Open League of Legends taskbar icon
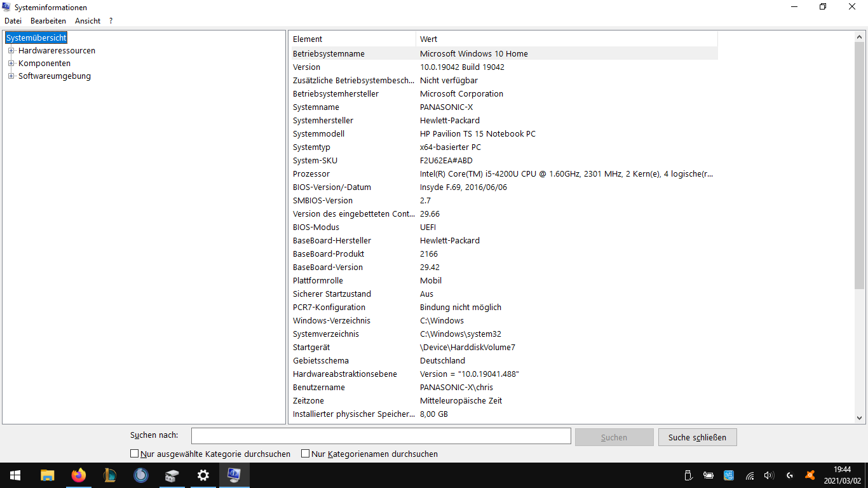 [x=109, y=475]
